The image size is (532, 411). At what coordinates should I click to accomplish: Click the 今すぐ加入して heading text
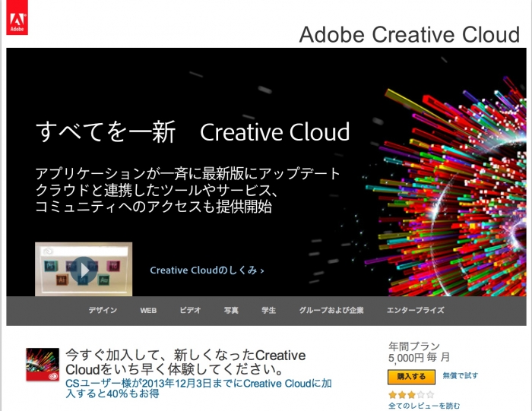pos(185,362)
